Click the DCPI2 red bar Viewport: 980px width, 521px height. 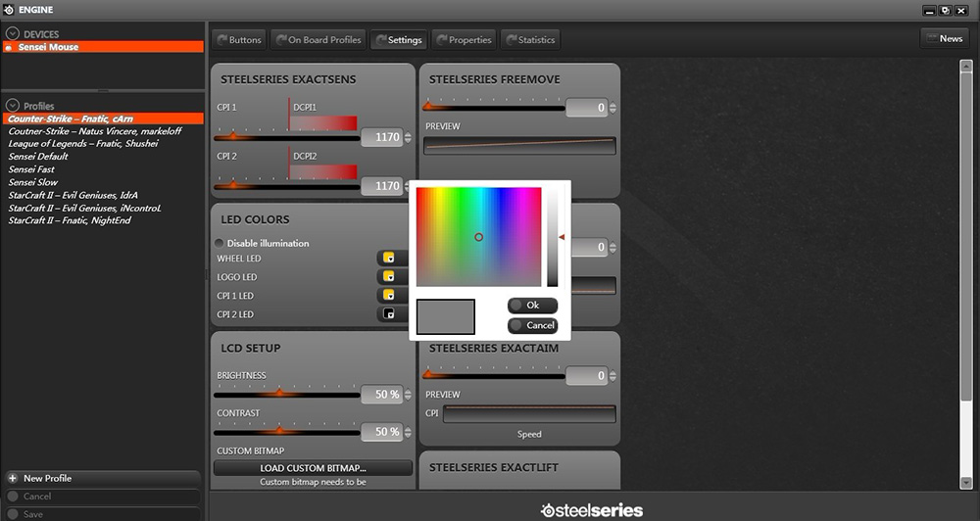coord(323,171)
